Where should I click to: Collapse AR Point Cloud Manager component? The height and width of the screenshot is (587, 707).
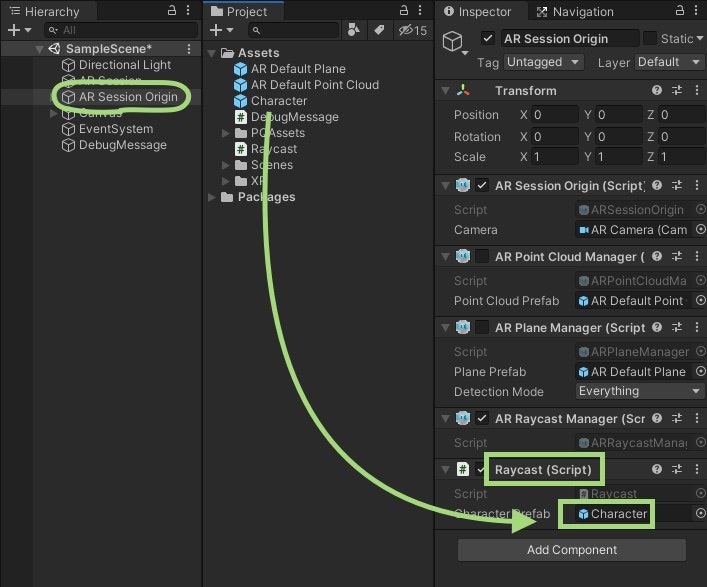pyautogui.click(x=445, y=257)
